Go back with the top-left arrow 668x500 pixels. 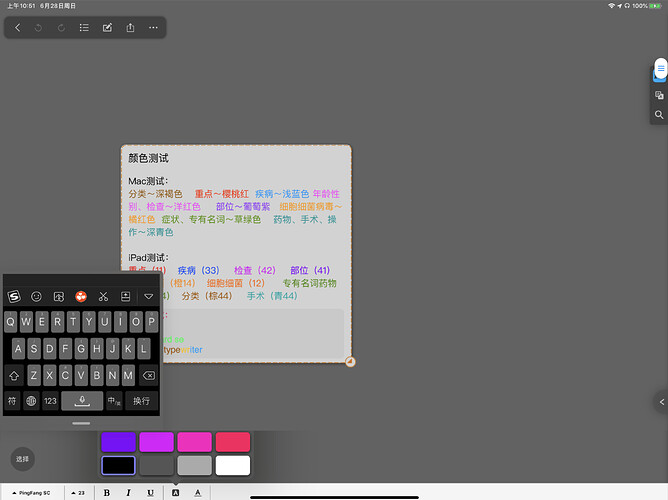[17, 28]
